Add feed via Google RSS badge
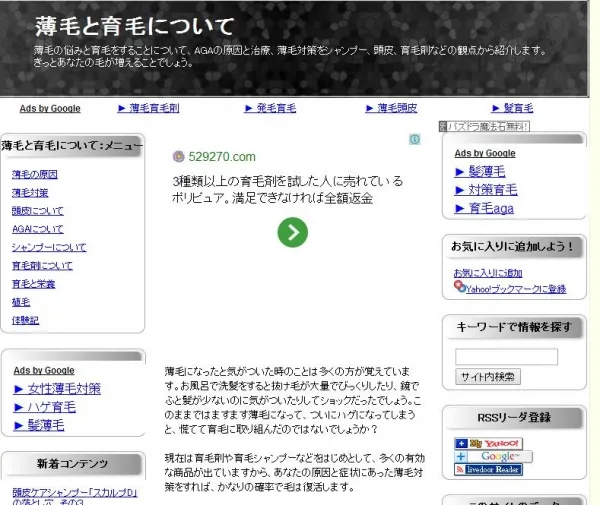Image resolution: width=600 pixels, height=505 pixels. [x=493, y=456]
